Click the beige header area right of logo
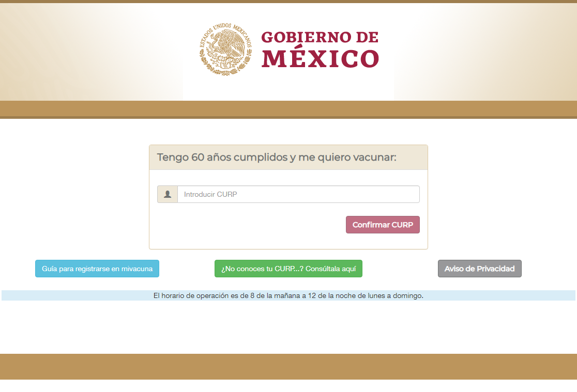Image resolution: width=577 pixels, height=392 pixels. tap(486, 52)
